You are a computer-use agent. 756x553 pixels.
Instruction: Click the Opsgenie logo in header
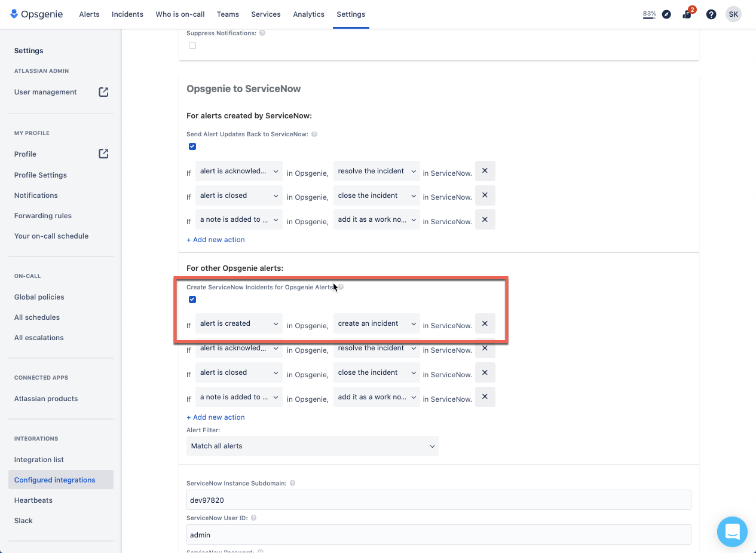point(36,14)
